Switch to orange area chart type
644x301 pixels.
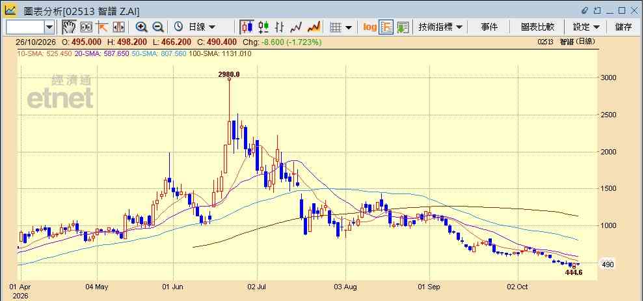coord(314,27)
